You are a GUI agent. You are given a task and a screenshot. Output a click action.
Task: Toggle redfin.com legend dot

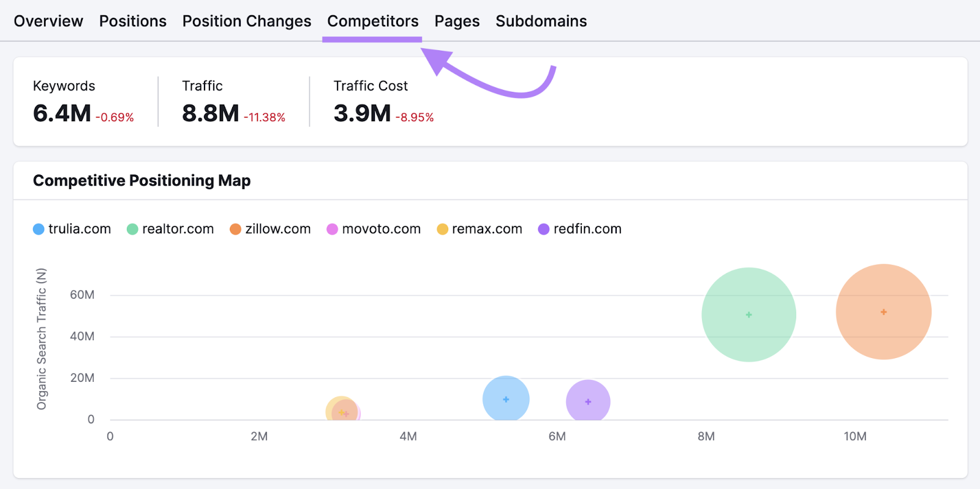543,229
